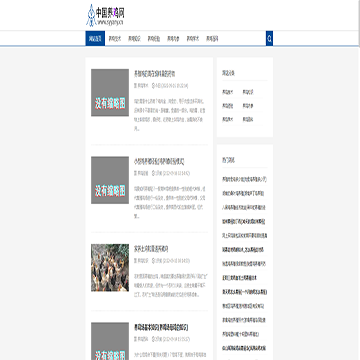The height and width of the screenshot is (360, 360).
Task: Select the highlighted blue home tab in navigation
Action: (95, 38)
